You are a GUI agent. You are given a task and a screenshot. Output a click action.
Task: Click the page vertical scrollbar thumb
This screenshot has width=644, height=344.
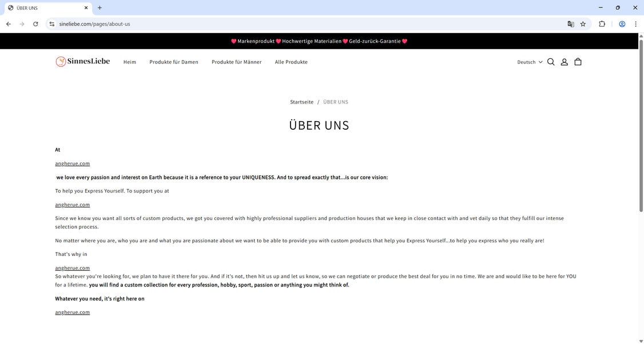[641, 125]
